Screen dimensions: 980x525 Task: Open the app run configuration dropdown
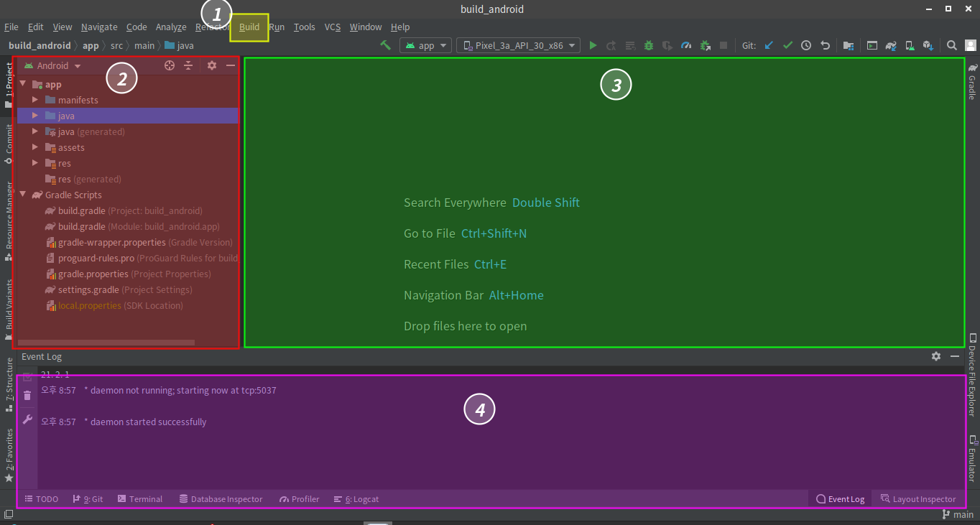[425, 45]
